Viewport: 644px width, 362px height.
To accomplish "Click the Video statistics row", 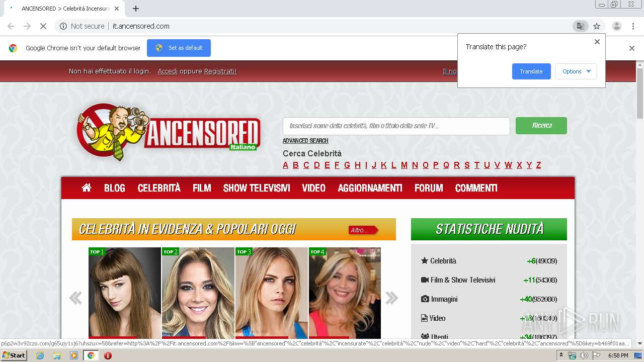I will tap(489, 318).
